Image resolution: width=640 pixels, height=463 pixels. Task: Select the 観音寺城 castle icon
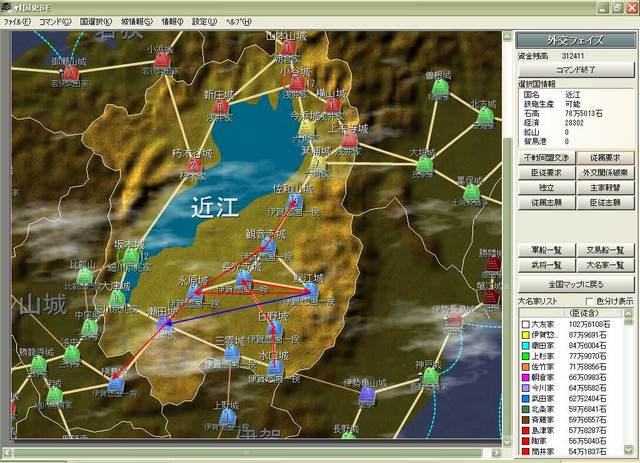pos(268,245)
